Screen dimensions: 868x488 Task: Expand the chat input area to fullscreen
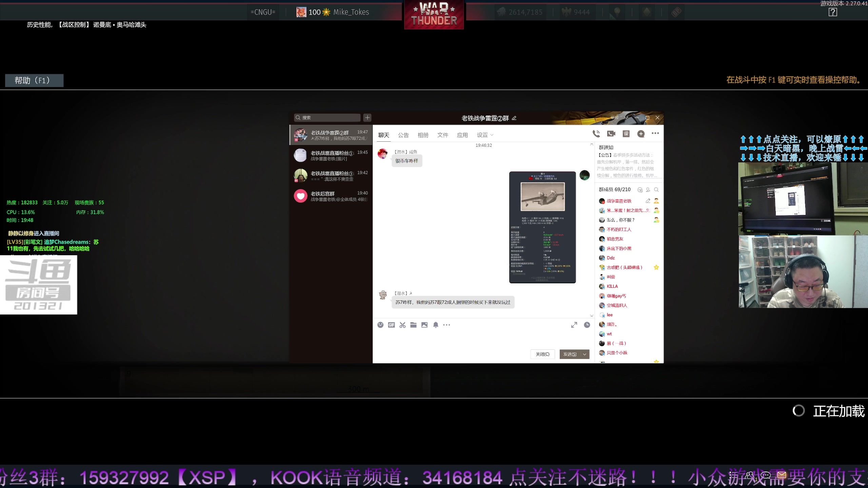[574, 325]
